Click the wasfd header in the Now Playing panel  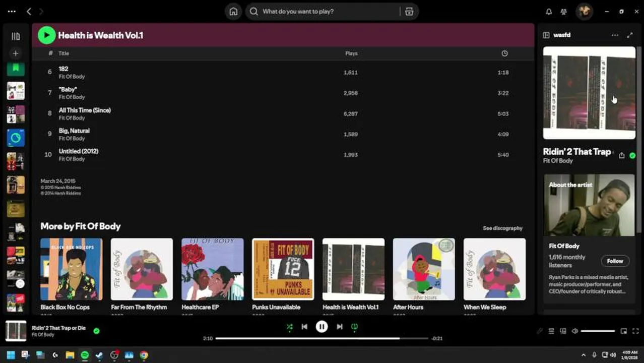[562, 35]
